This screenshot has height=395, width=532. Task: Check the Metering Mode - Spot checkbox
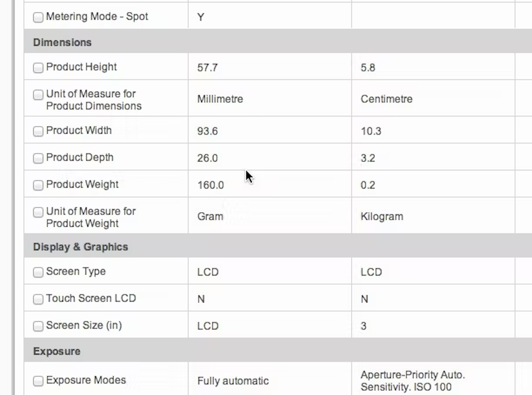coord(38,17)
